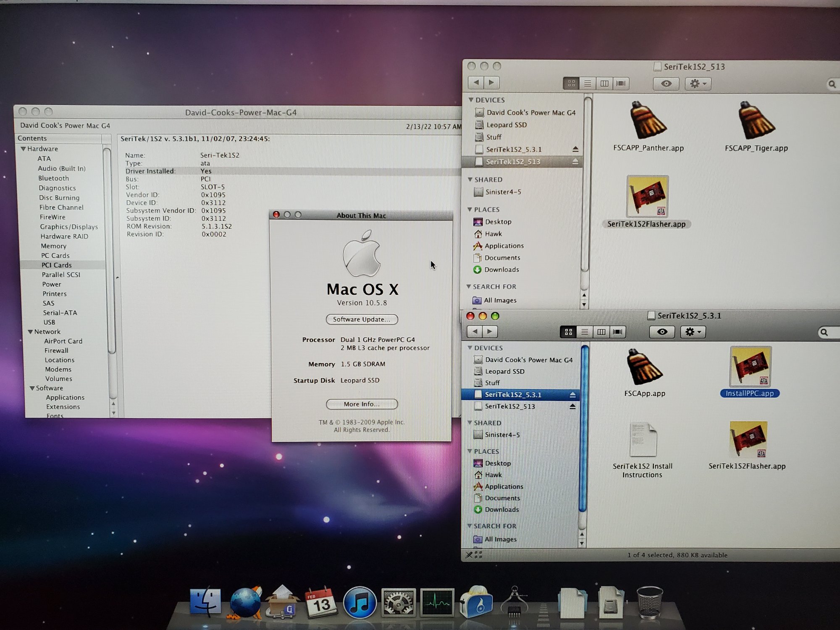The image size is (840, 630).
Task: Open iTunes from the Dock
Action: (x=360, y=603)
